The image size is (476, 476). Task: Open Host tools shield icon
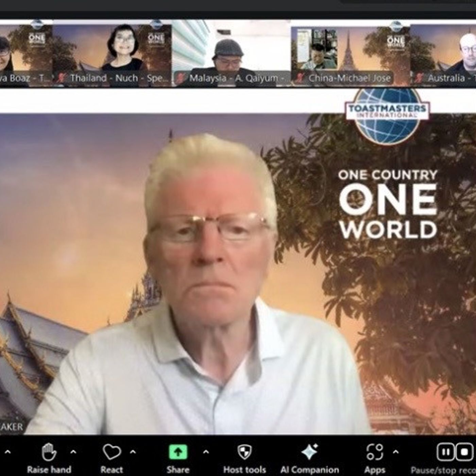click(244, 452)
